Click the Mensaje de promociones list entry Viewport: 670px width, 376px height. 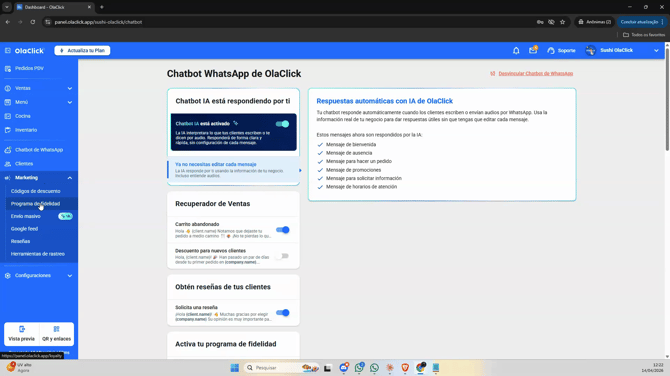coord(353,170)
